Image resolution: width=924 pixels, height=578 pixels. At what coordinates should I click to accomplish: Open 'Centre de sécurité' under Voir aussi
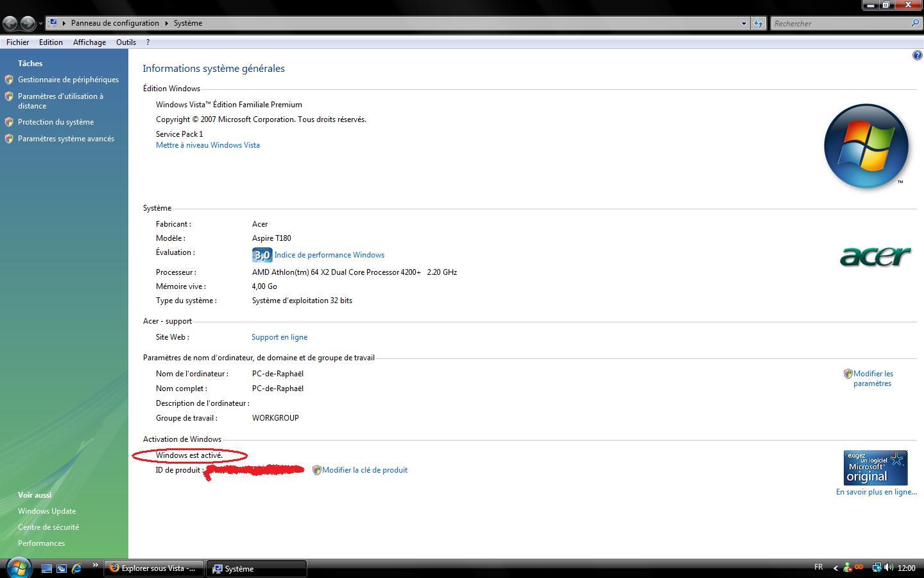pos(48,527)
